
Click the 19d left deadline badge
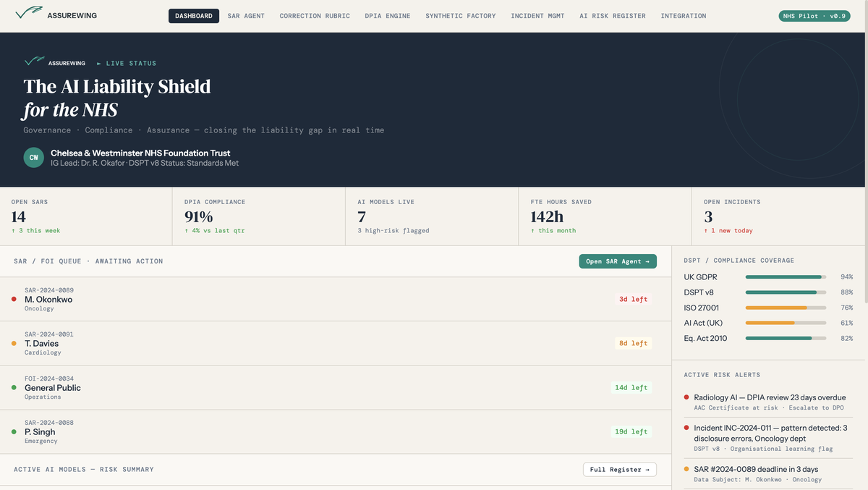point(631,431)
